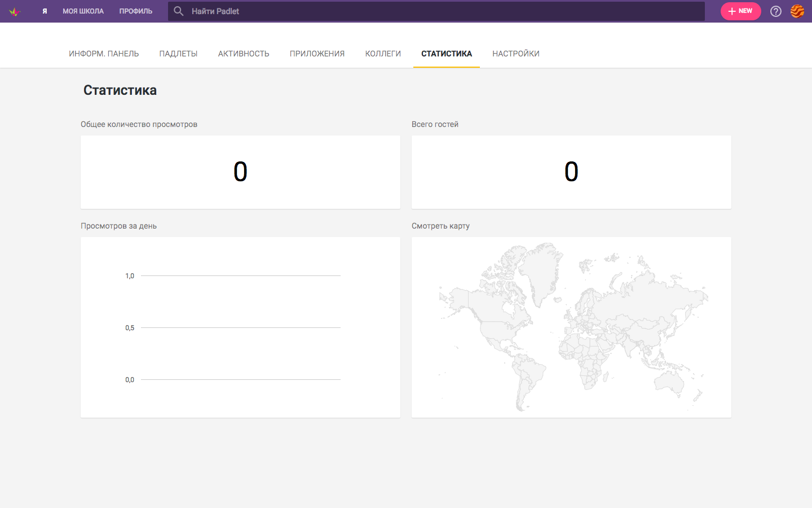Click the Padlet logo
The height and width of the screenshot is (508, 812).
[x=15, y=11]
